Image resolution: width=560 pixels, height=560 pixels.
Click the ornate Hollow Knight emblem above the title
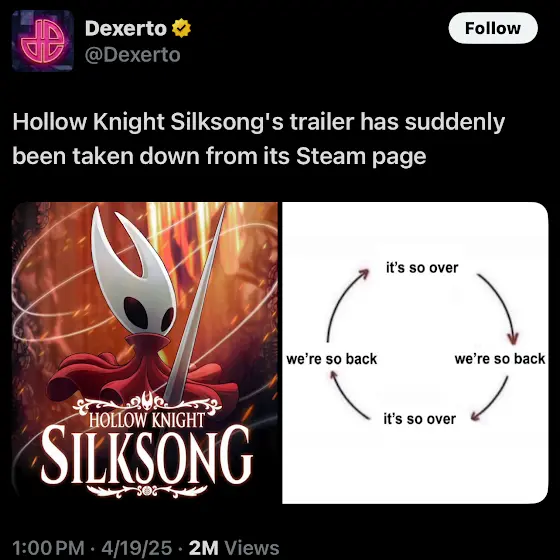point(147,403)
